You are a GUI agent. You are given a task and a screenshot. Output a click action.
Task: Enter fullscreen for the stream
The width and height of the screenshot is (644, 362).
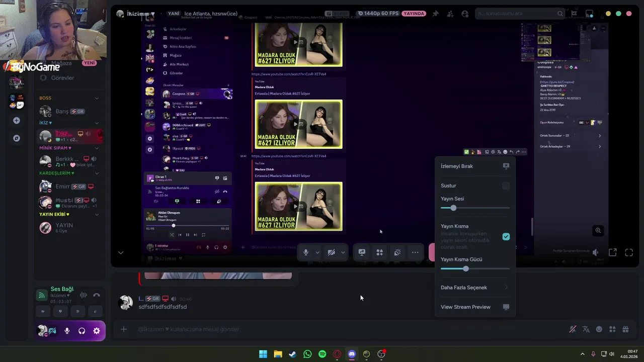[x=629, y=252]
